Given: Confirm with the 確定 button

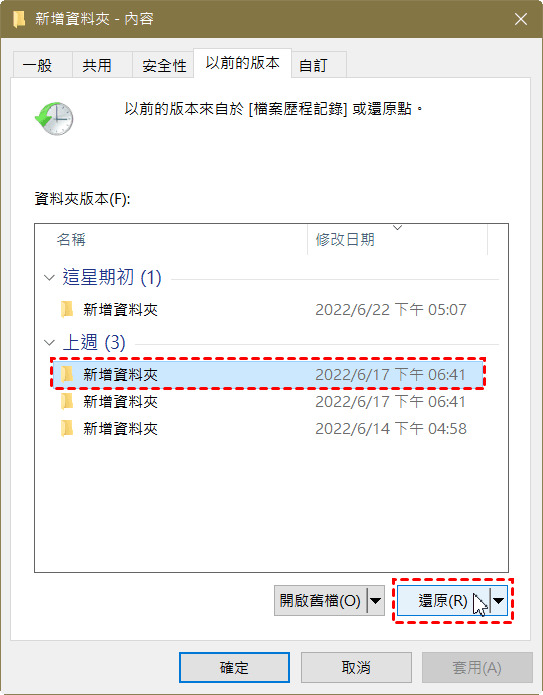Looking at the screenshot, I should [x=234, y=667].
